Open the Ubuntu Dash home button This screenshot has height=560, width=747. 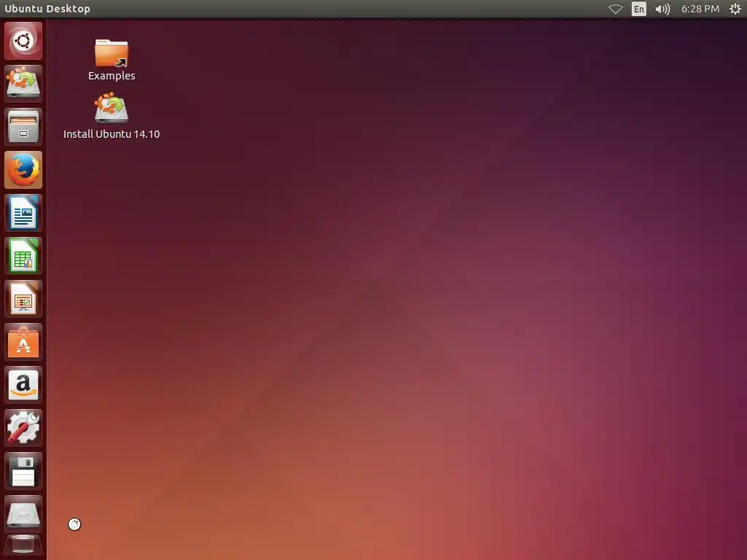(23, 41)
